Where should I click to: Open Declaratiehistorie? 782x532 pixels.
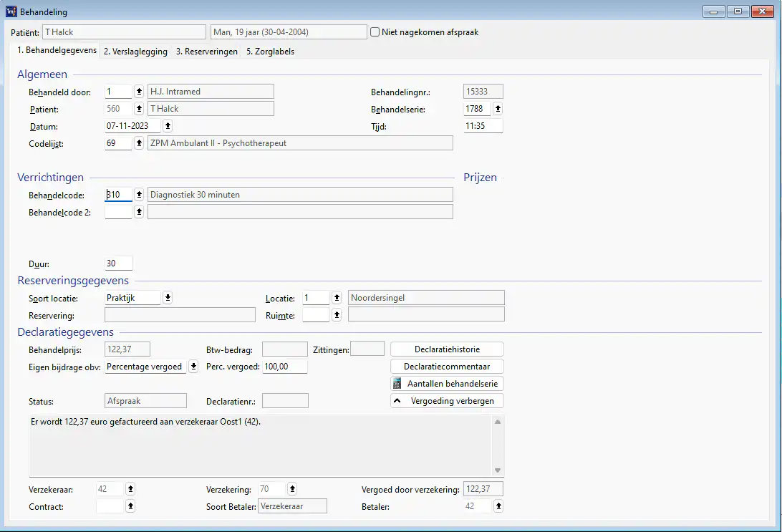(x=447, y=349)
